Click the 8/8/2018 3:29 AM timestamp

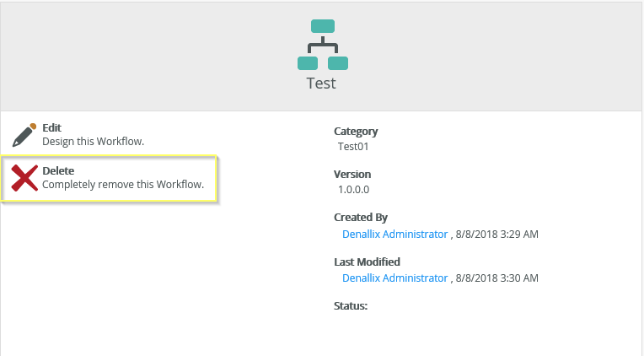(x=497, y=234)
